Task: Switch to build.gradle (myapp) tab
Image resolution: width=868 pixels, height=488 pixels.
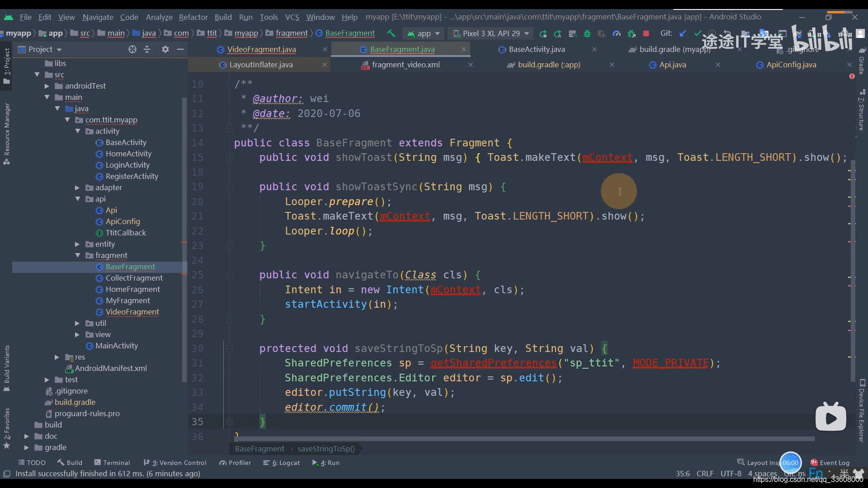Action: click(x=675, y=49)
